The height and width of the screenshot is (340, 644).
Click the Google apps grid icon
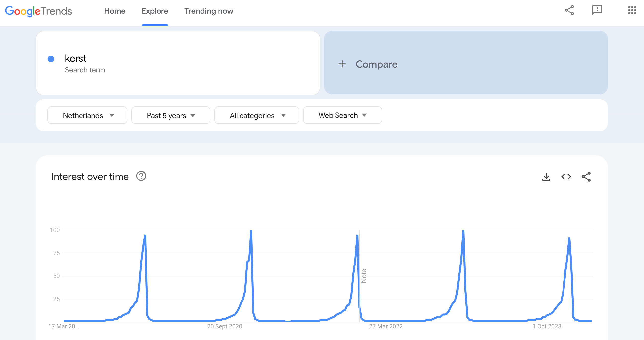(632, 10)
